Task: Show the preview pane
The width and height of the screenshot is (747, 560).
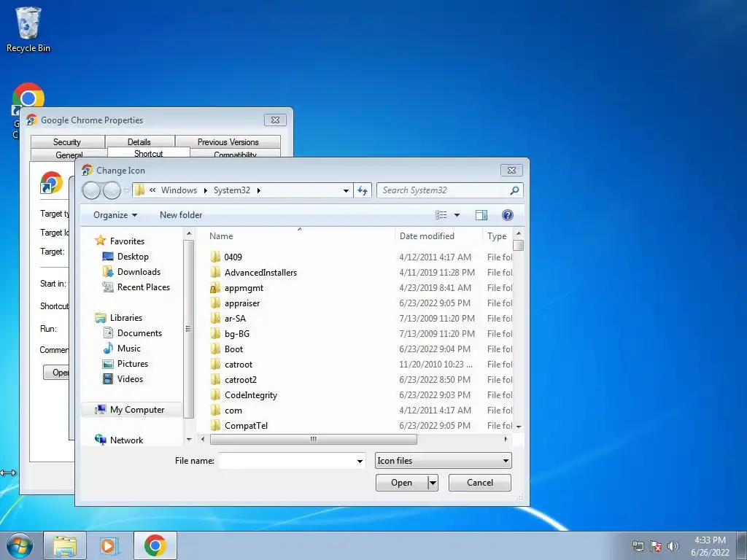Action: coord(481,215)
